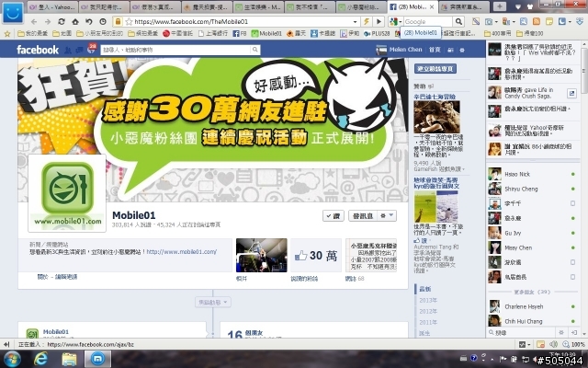Go forward with the browser forward arrow
This screenshot has height=368, width=588.
point(47,22)
